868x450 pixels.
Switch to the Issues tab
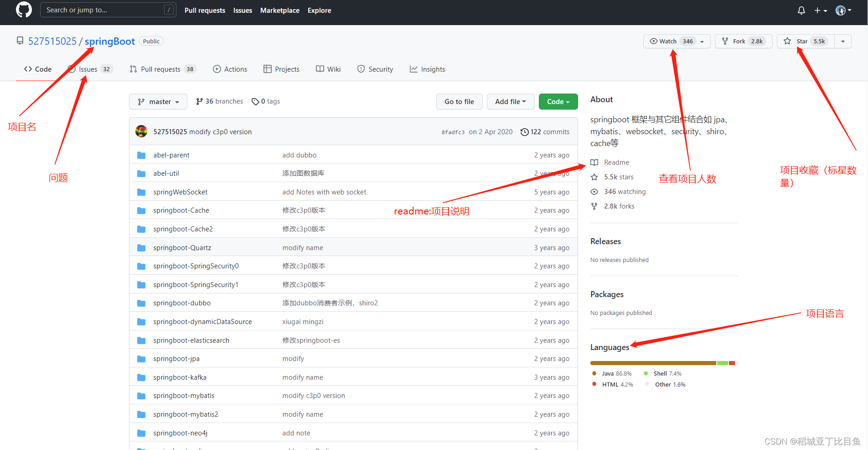pos(90,69)
